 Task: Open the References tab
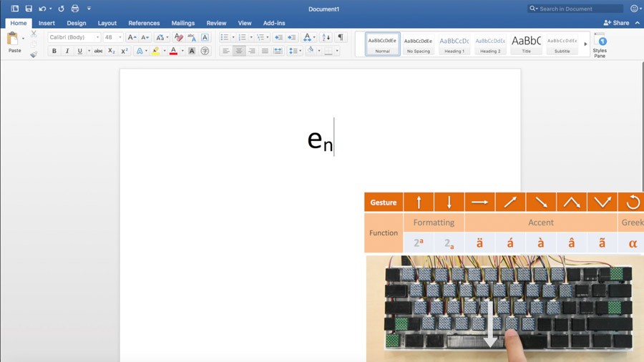[x=144, y=23]
